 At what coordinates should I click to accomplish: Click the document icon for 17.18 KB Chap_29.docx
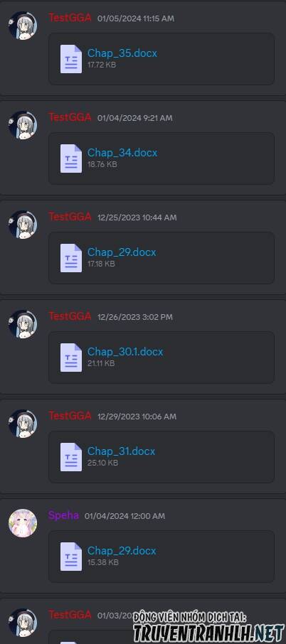tap(71, 258)
